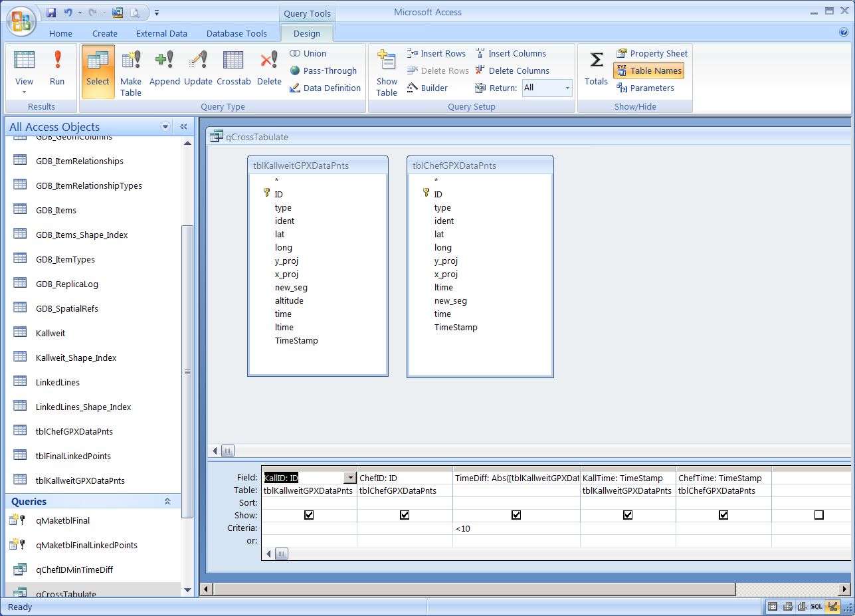Open the Undo history dropdown arrow
This screenshot has width=855, height=616.
(x=80, y=13)
